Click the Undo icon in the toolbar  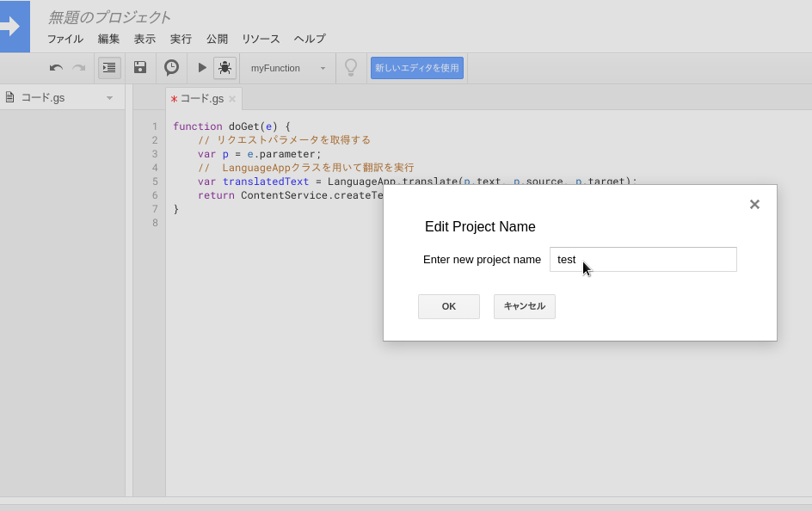click(x=56, y=67)
